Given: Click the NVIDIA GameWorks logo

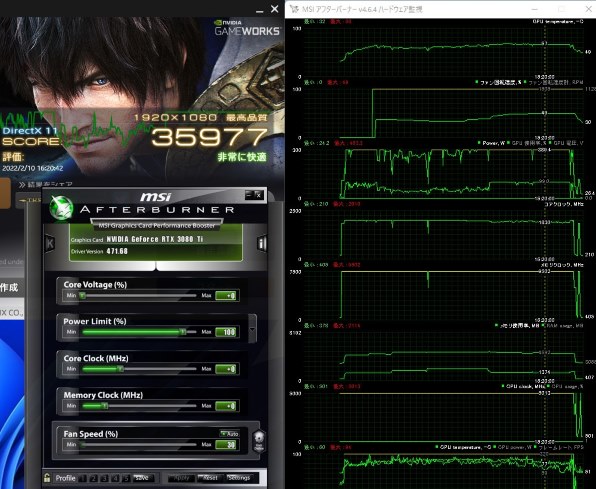Looking at the screenshot, I should tap(247, 28).
